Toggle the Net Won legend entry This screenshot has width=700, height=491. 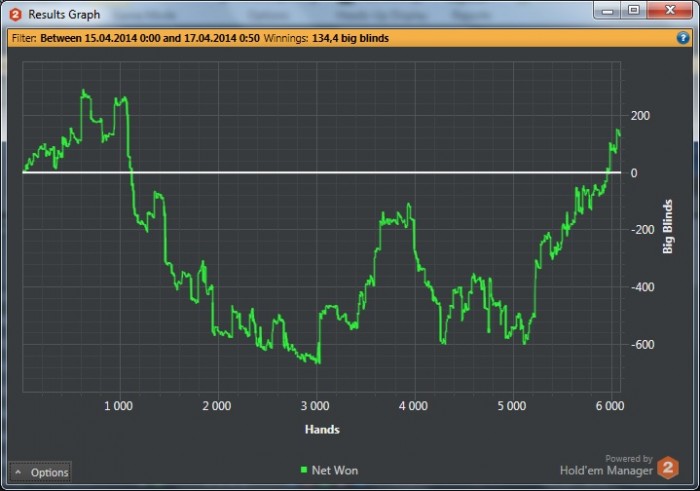coord(329,470)
